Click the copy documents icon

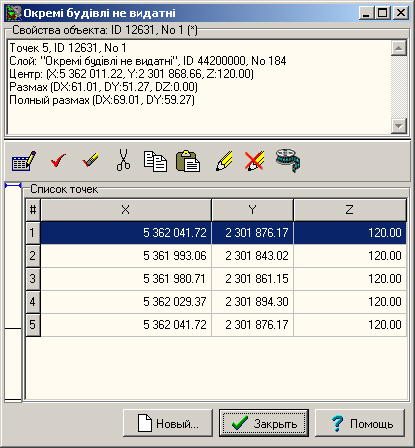click(x=155, y=161)
